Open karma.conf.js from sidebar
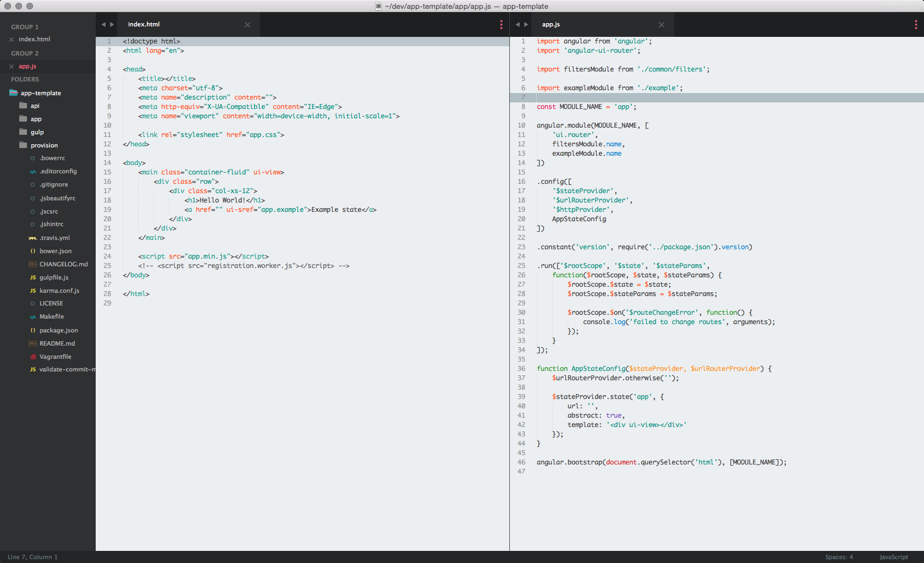924x563 pixels. click(x=59, y=291)
